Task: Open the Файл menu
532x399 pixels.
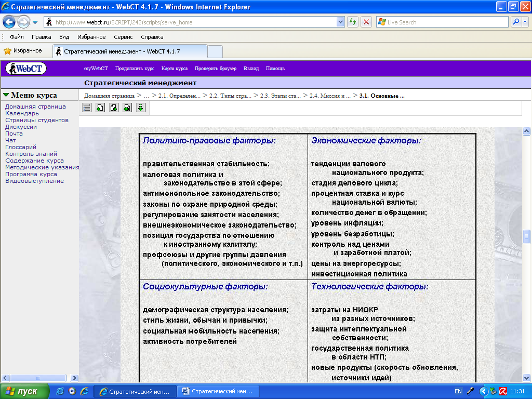Action: [17, 37]
